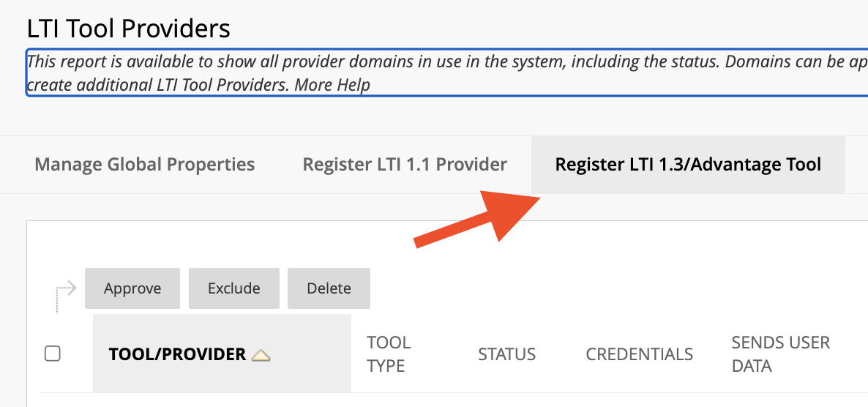This screenshot has width=868, height=407.
Task: Click the CREDENTIALS column header
Action: pyautogui.click(x=639, y=354)
